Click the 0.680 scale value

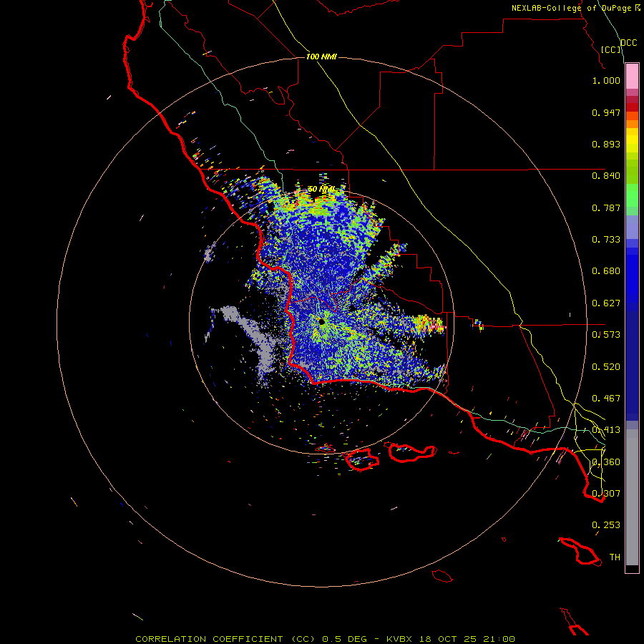point(606,271)
